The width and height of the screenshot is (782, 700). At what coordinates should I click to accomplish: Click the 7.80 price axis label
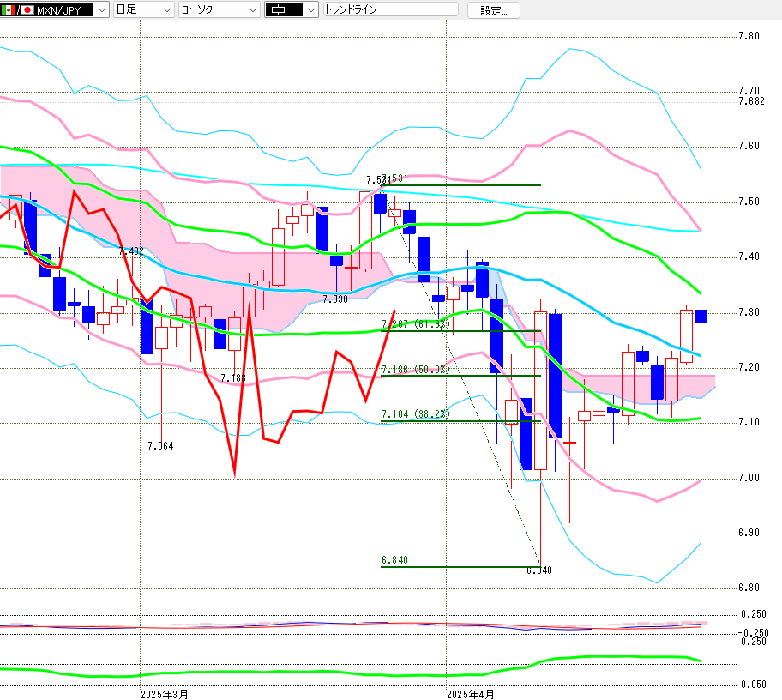click(x=749, y=36)
